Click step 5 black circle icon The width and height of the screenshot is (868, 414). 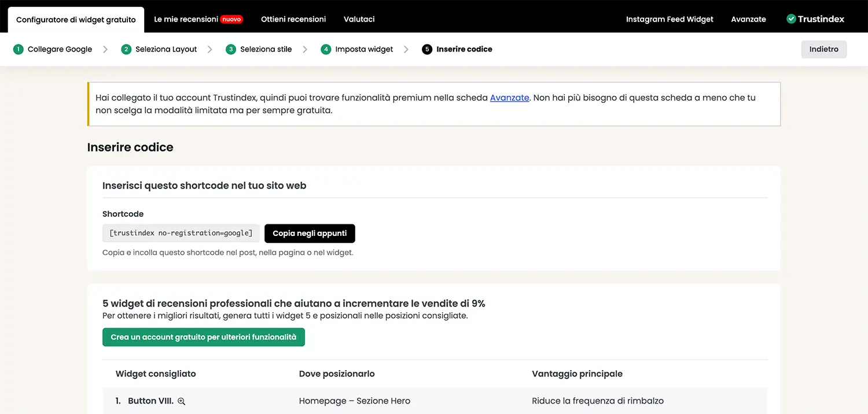click(x=427, y=49)
